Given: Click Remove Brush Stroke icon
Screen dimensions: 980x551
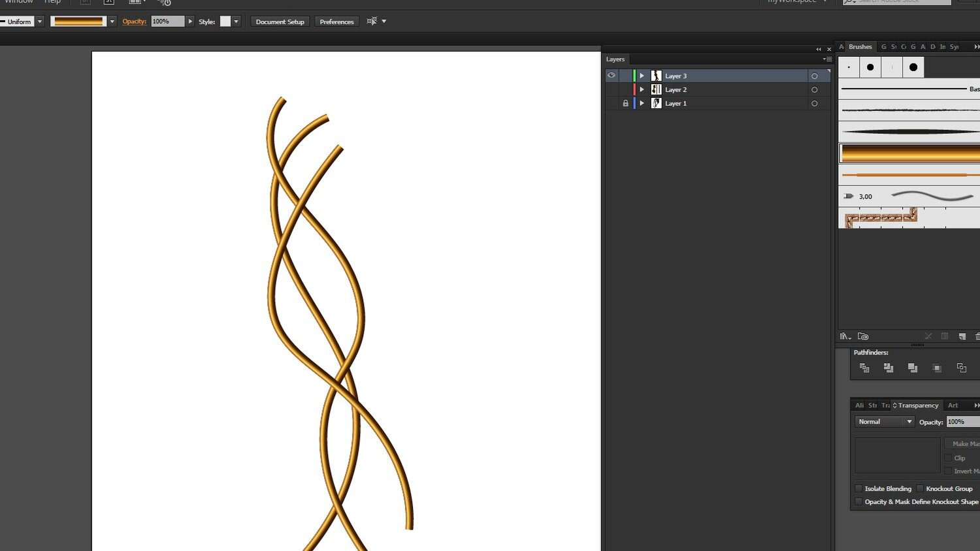Looking at the screenshot, I should click(x=928, y=336).
